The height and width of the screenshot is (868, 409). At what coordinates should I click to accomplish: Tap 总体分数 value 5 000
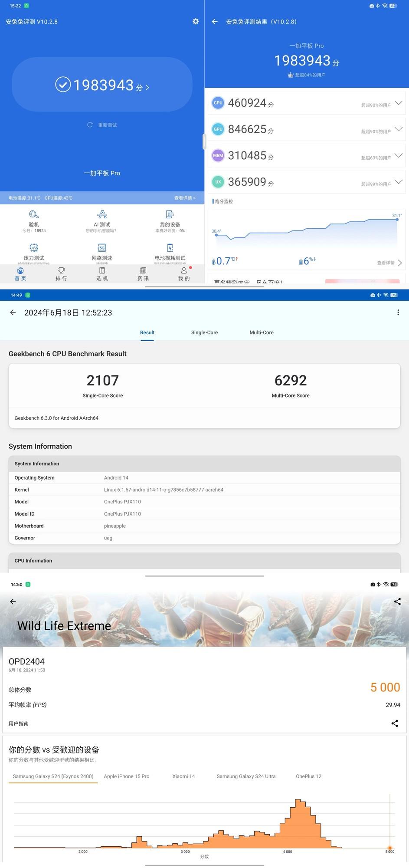point(385,687)
